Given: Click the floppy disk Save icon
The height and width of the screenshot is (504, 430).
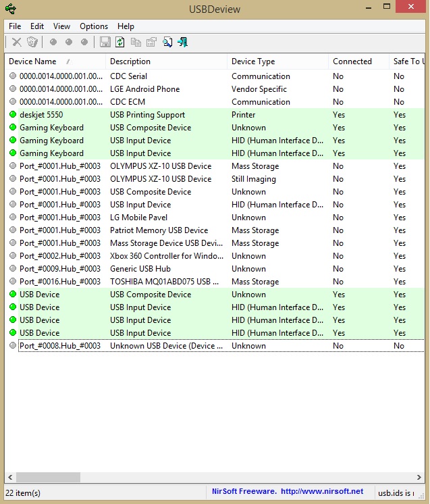Looking at the screenshot, I should 105,42.
